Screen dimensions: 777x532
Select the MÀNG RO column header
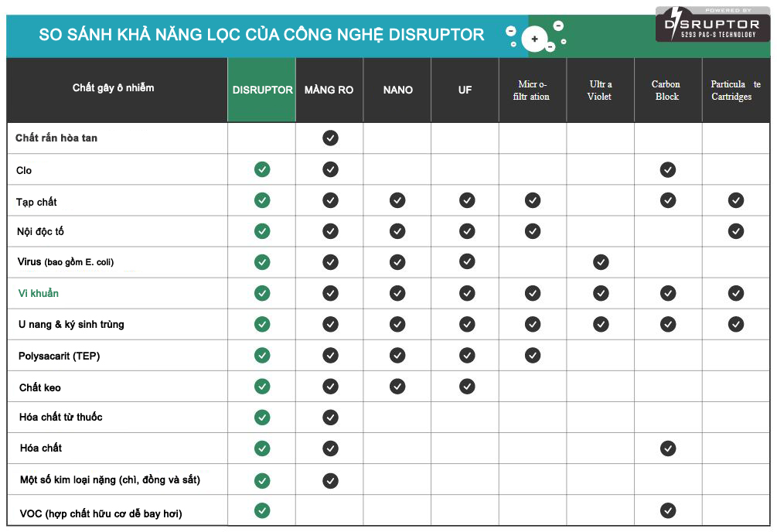pos(329,90)
